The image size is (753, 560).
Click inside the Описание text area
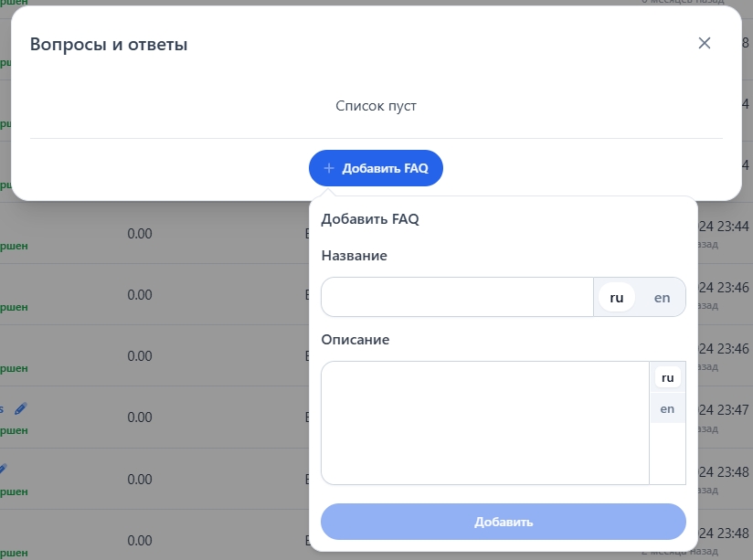click(484, 422)
